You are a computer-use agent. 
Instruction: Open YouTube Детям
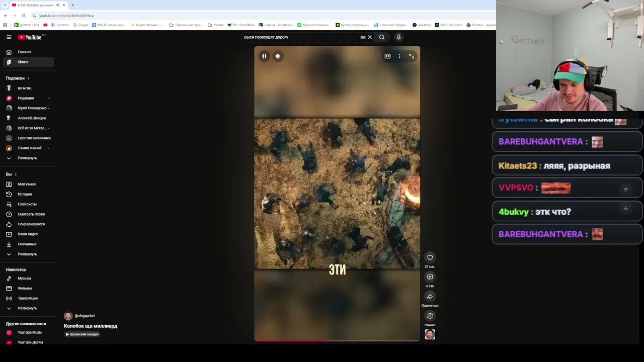[x=28, y=342]
